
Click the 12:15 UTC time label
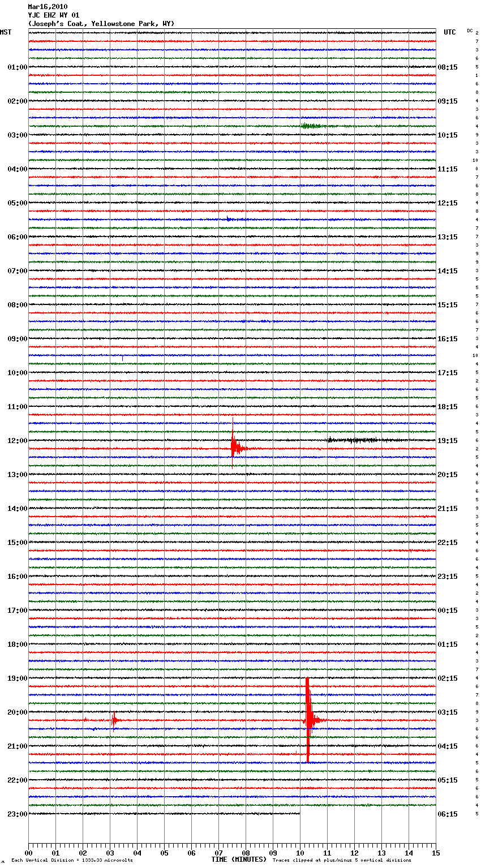pos(448,203)
